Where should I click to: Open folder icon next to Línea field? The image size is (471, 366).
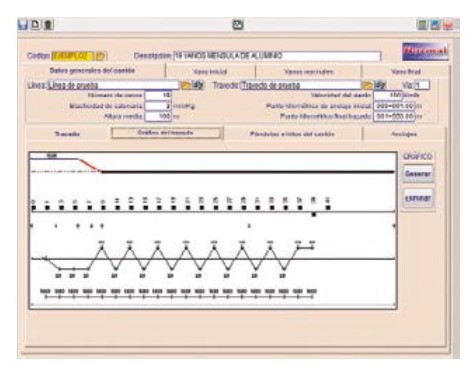tap(186, 85)
